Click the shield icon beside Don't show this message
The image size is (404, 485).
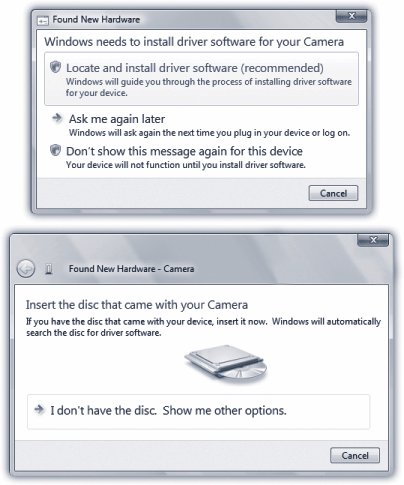tap(55, 151)
